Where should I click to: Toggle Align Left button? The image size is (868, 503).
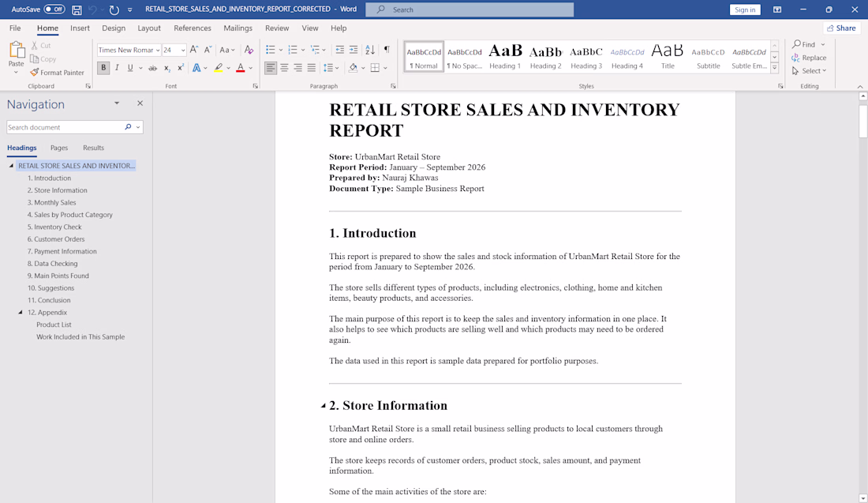(x=270, y=68)
